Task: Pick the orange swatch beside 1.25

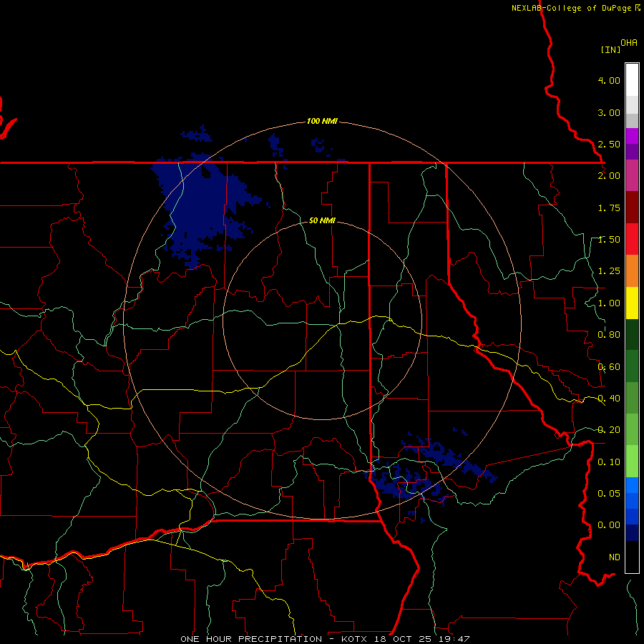Action: coord(632,271)
